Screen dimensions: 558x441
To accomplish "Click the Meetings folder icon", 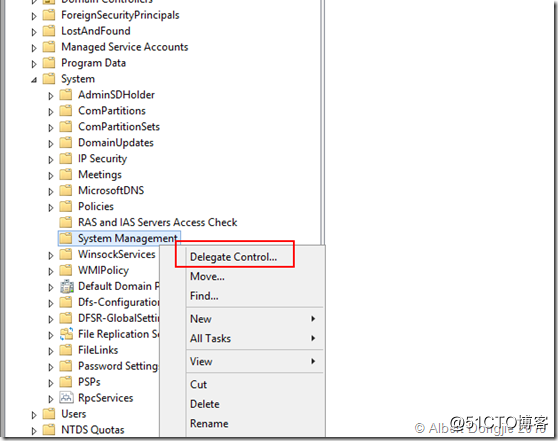I will [x=65, y=174].
